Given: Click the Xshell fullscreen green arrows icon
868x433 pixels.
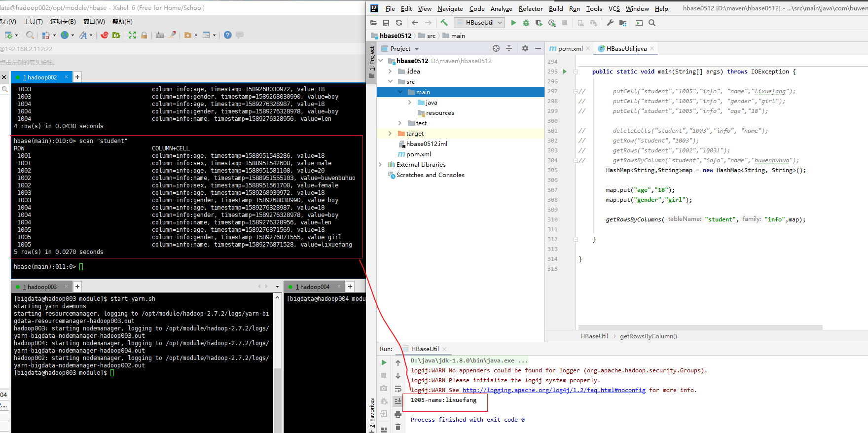Looking at the screenshot, I should pyautogui.click(x=132, y=35).
